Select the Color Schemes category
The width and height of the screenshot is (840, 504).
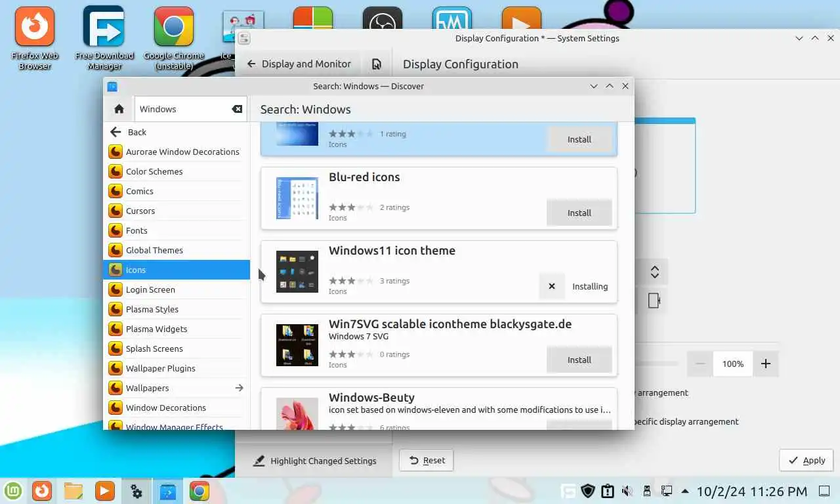(x=177, y=171)
